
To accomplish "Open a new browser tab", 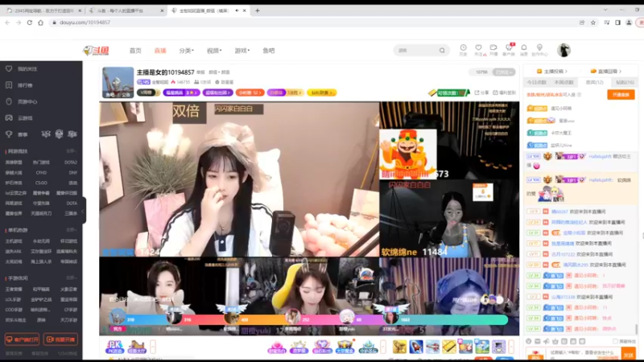I will click(257, 10).
